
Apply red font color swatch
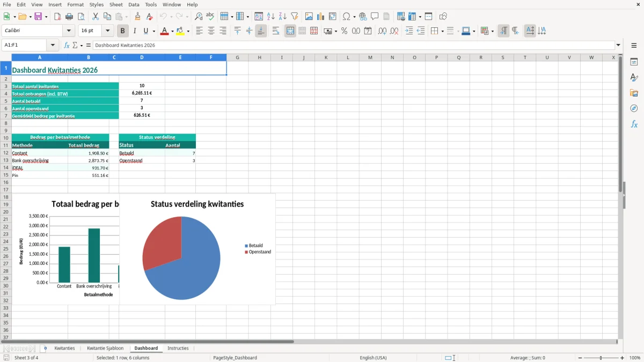click(x=164, y=31)
